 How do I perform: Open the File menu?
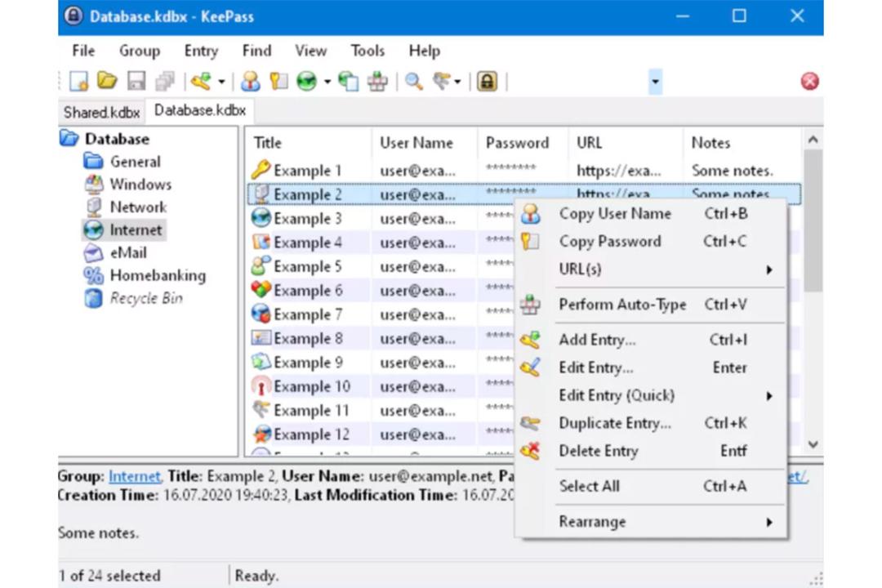(83, 51)
